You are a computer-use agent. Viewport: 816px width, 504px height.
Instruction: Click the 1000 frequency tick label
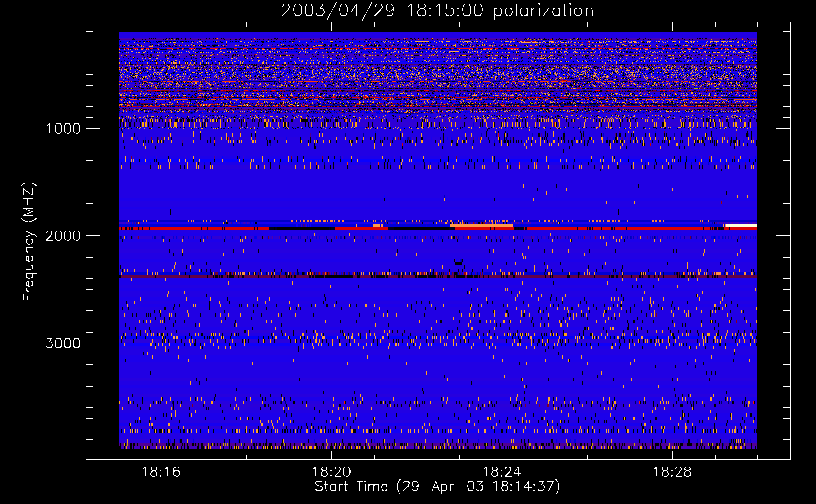pyautogui.click(x=64, y=129)
